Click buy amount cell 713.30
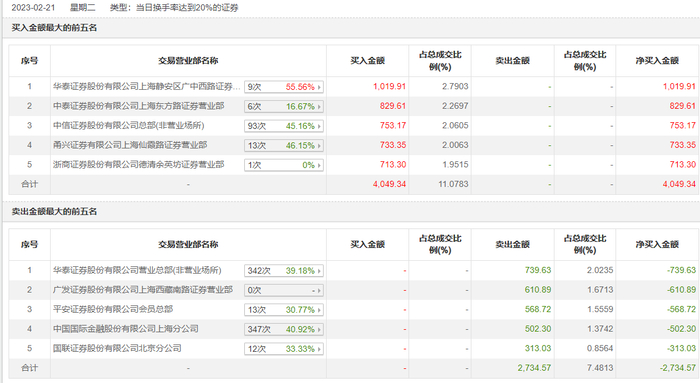This screenshot has width=700, height=383. [393, 165]
